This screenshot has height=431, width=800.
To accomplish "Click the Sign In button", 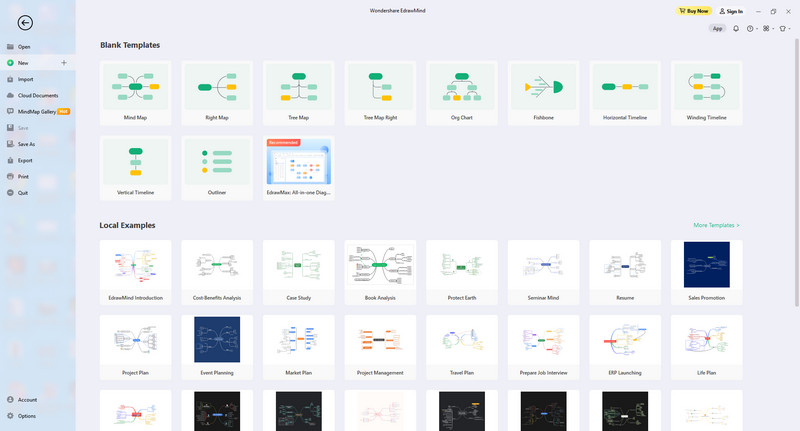I will coord(731,11).
